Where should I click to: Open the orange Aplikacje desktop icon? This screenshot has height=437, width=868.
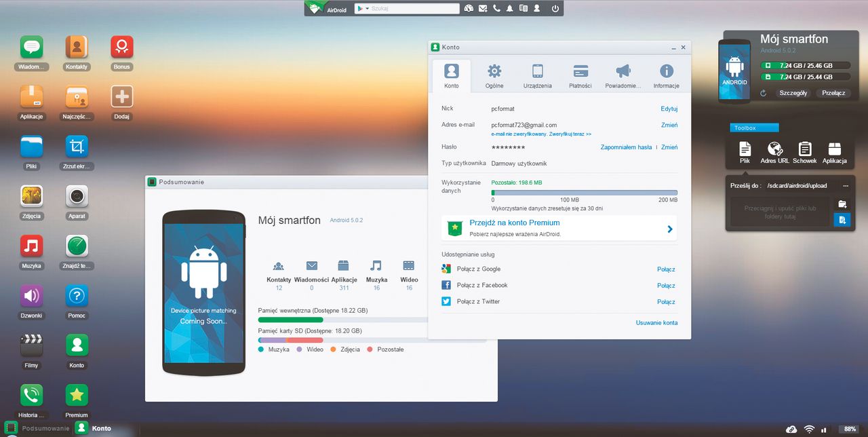click(x=31, y=96)
